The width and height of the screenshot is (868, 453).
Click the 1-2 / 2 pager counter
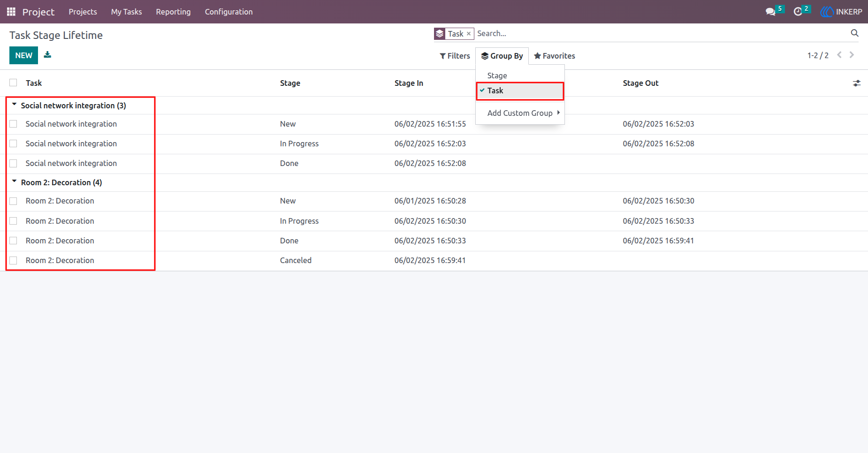(x=818, y=55)
